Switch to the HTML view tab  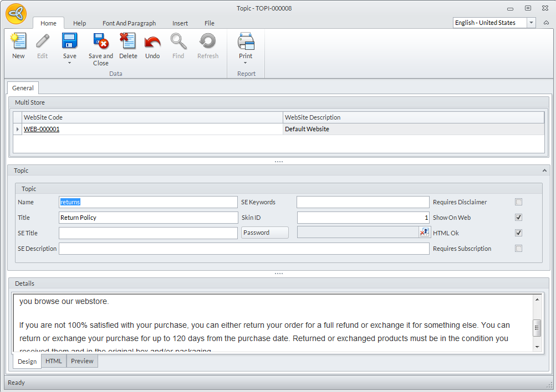[x=54, y=361]
